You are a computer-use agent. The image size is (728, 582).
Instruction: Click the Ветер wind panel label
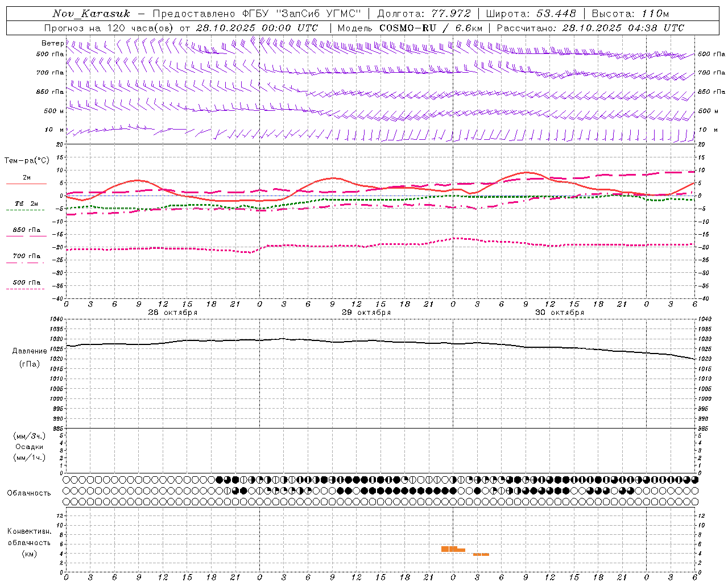pos(52,43)
